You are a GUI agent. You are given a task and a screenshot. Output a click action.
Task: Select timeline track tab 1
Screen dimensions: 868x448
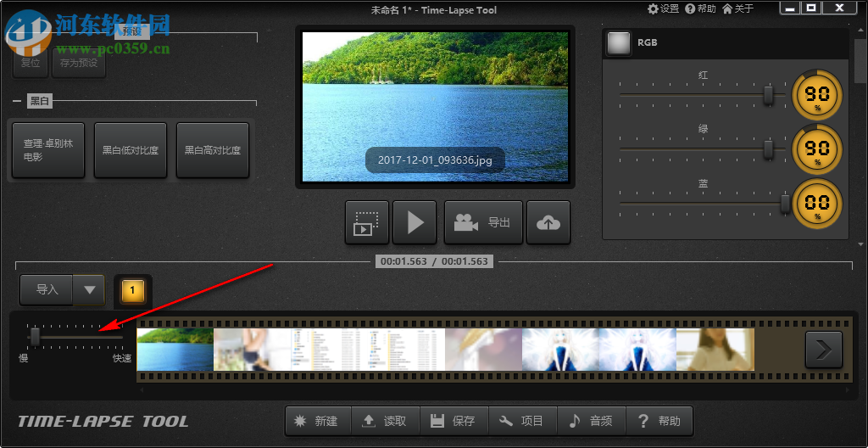click(133, 291)
